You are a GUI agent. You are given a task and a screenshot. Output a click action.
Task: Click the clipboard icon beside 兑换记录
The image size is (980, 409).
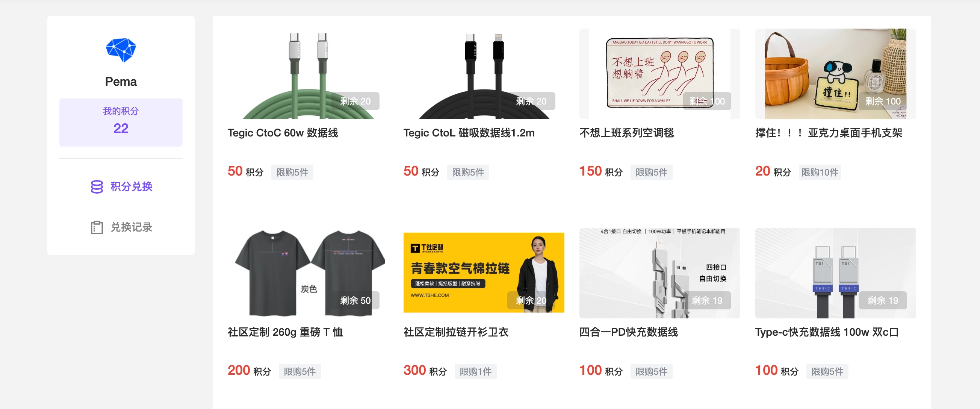(97, 227)
